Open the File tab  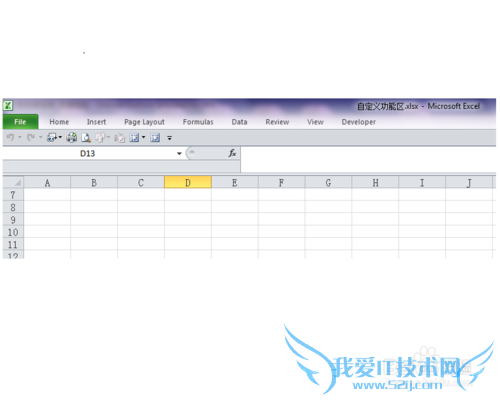[x=20, y=122]
